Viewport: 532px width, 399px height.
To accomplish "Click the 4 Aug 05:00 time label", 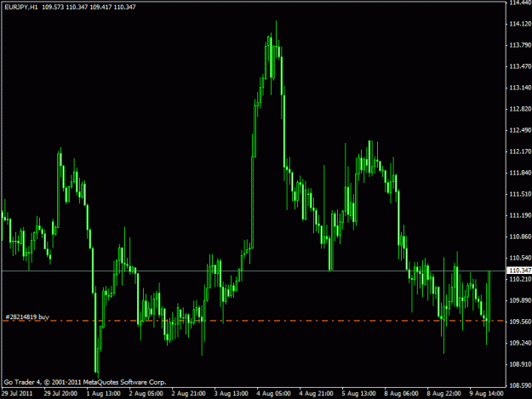I will 273,394.
